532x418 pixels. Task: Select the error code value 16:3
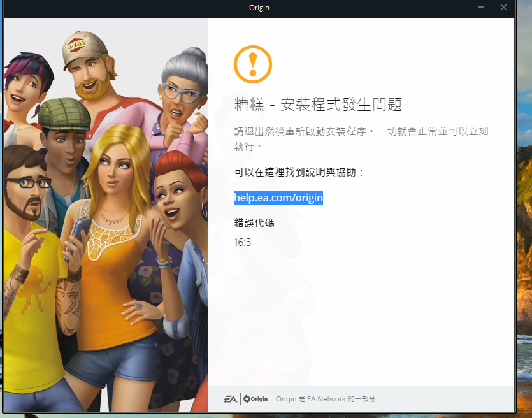click(242, 242)
